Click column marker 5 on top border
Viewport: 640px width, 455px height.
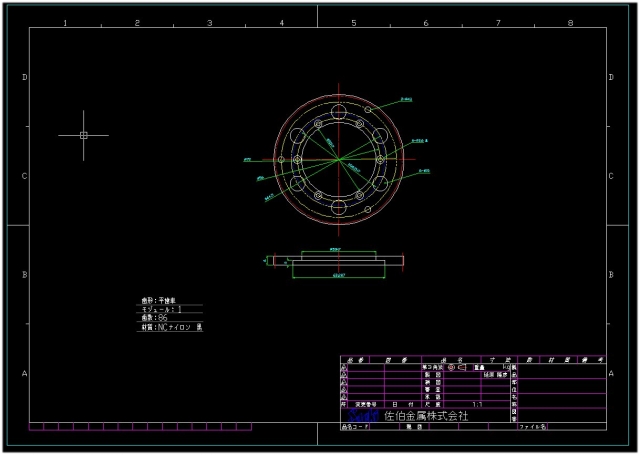click(353, 22)
